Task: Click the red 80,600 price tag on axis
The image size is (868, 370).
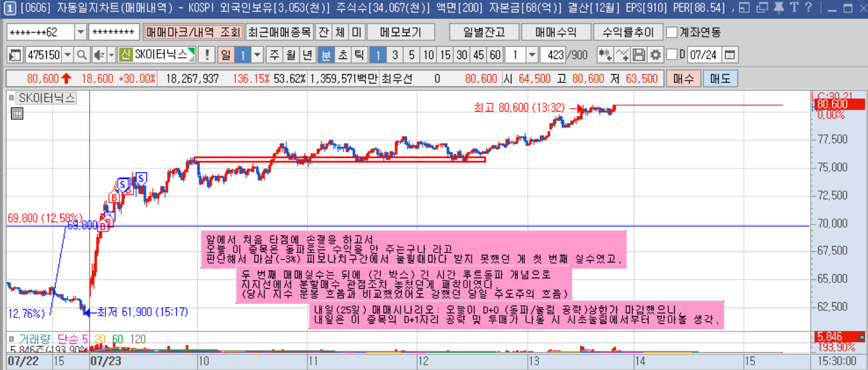Action: click(x=839, y=105)
